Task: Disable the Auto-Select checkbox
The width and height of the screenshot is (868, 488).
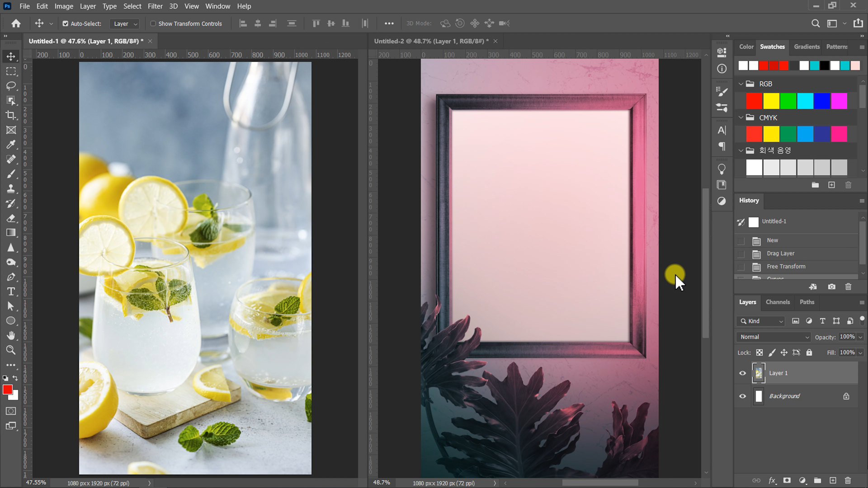Action: [66, 23]
